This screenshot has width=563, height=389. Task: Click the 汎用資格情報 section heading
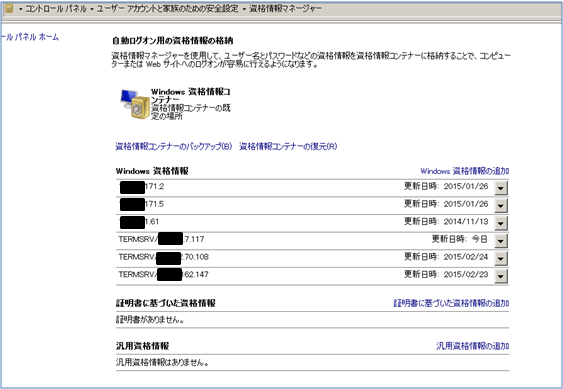tap(142, 346)
